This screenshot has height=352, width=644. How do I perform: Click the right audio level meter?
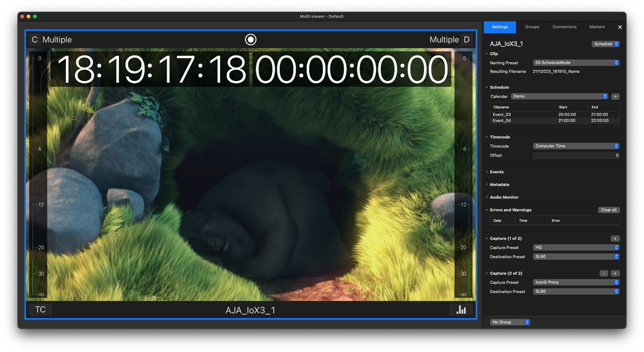(463, 175)
